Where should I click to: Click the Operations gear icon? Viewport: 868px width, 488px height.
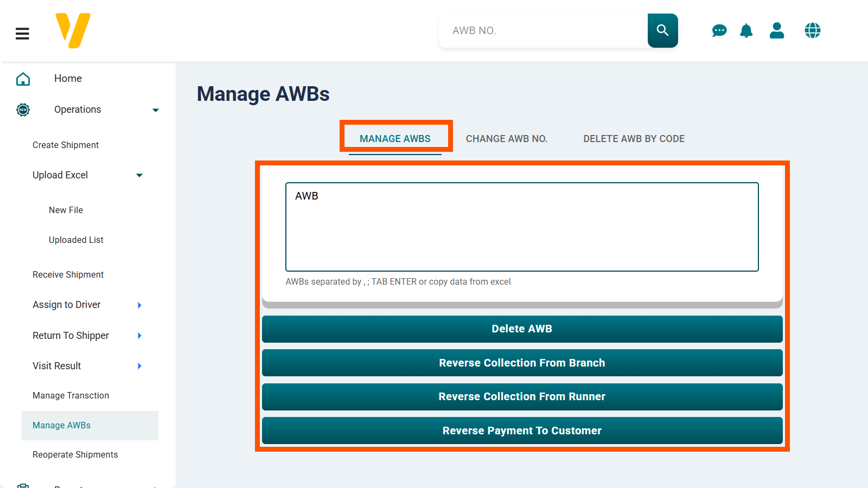pyautogui.click(x=23, y=110)
